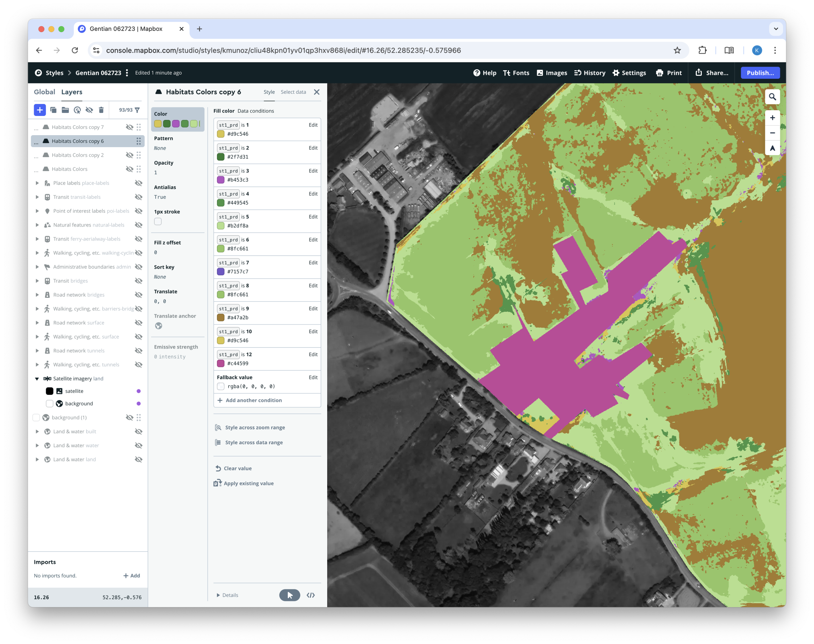Viewport: 814px width, 644px height.
Task: Switch to the Global tab
Action: (x=44, y=92)
